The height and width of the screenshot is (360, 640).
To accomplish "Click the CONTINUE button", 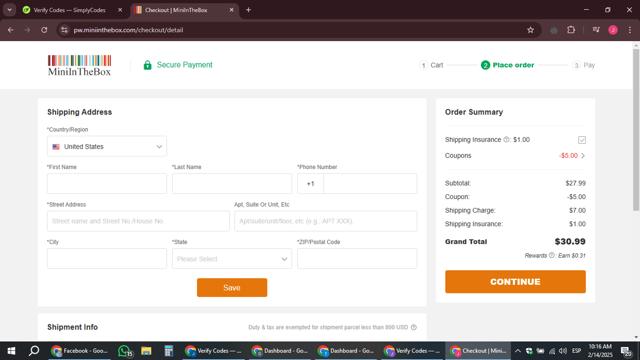I will click(x=515, y=282).
